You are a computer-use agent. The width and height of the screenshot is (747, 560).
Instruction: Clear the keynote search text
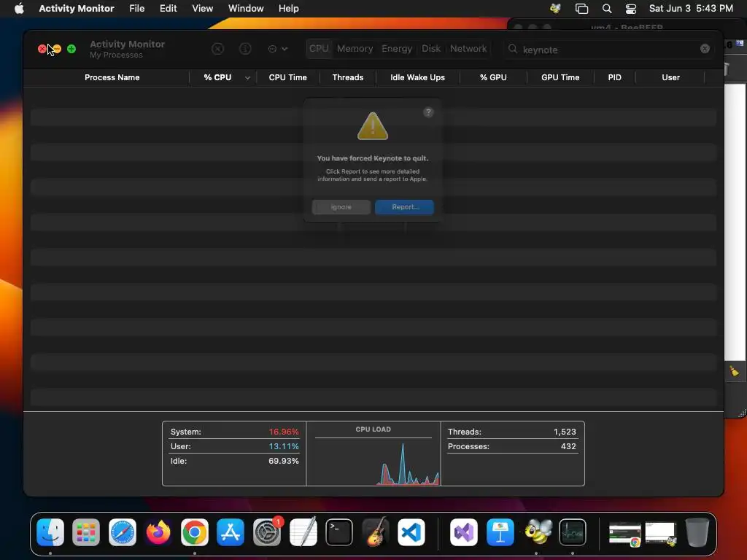tap(705, 49)
